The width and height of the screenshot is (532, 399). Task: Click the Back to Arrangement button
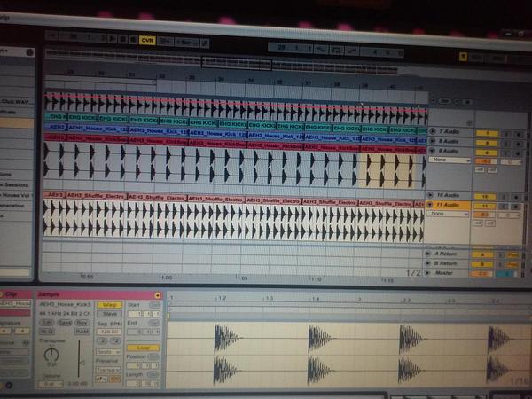(166, 42)
